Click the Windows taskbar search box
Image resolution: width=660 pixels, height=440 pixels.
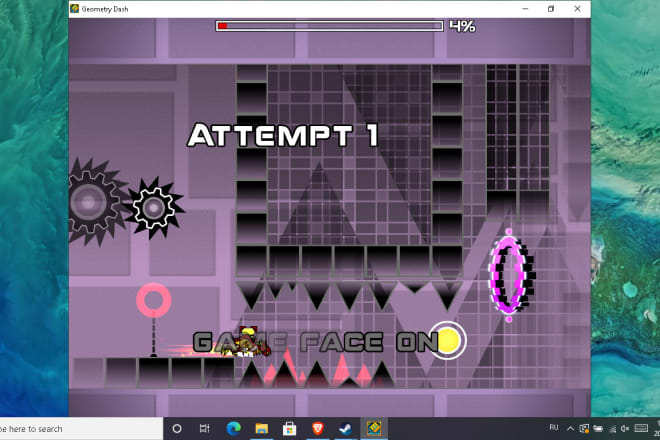(81, 429)
